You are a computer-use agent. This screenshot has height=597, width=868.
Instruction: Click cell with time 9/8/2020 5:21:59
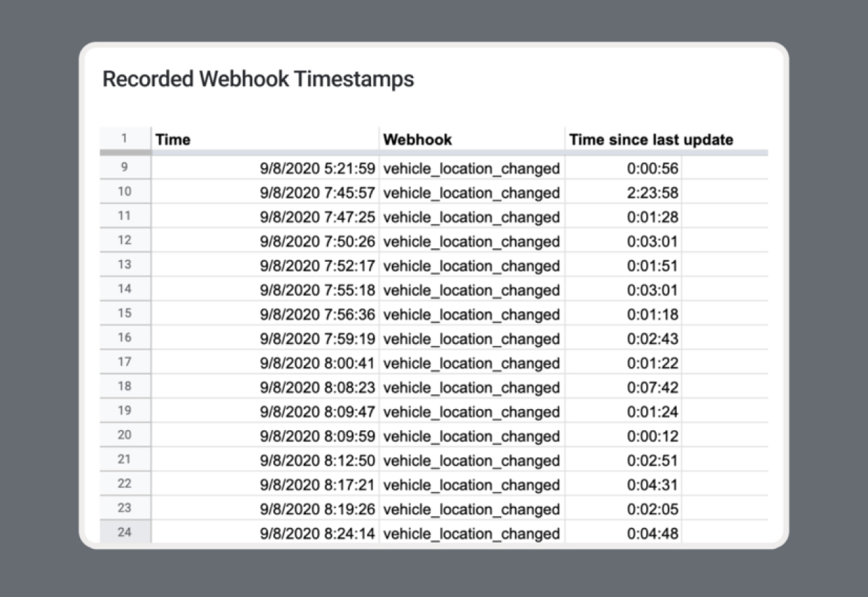click(x=317, y=168)
